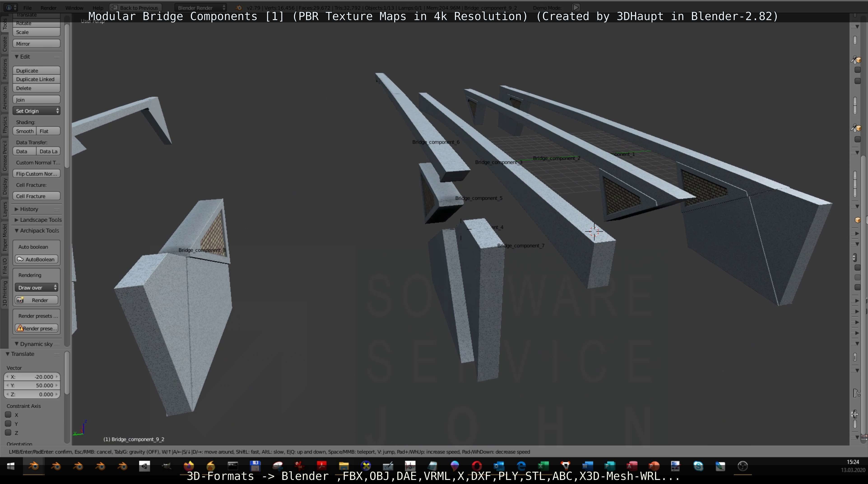Click the tool shelf vertical scrollbar

tap(67, 96)
